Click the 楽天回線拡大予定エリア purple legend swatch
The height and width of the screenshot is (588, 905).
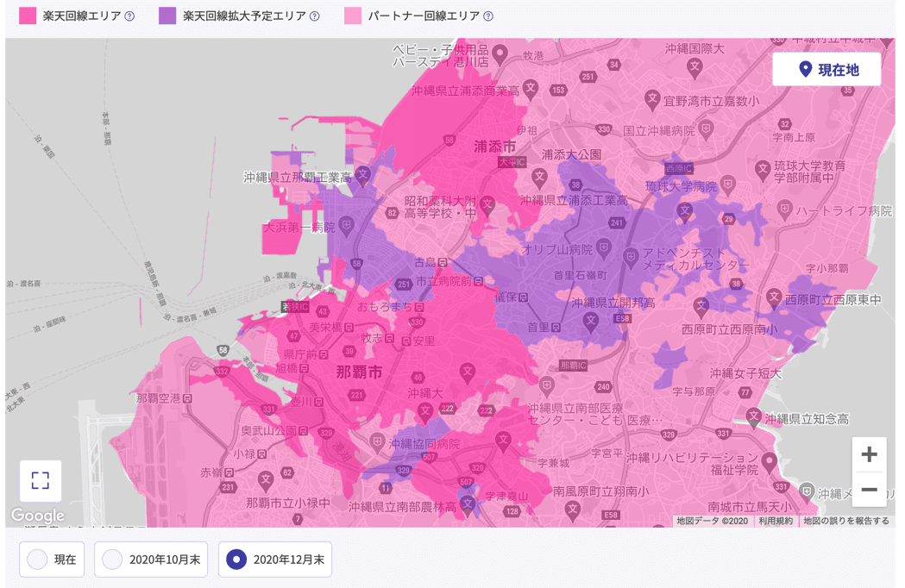pos(167,16)
